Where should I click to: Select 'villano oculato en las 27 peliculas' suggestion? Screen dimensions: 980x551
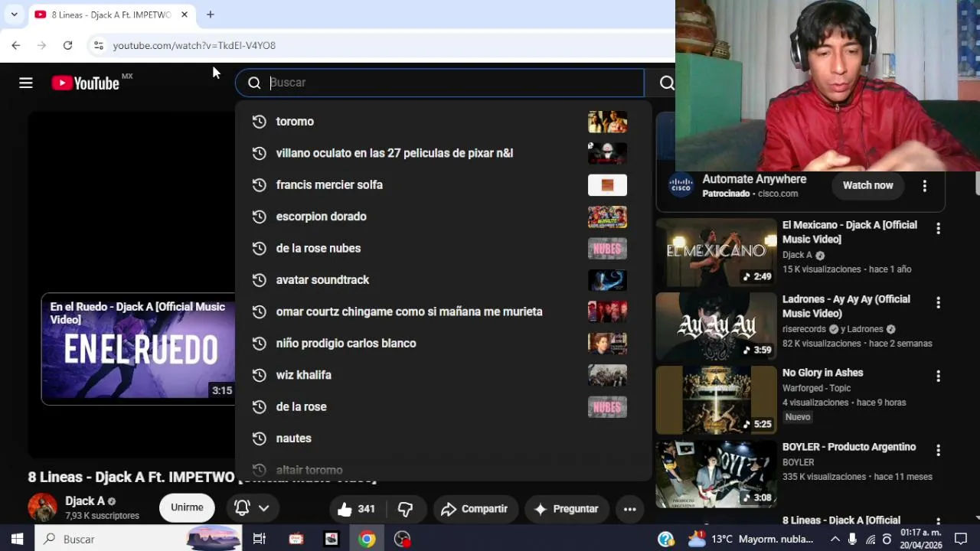click(443, 153)
